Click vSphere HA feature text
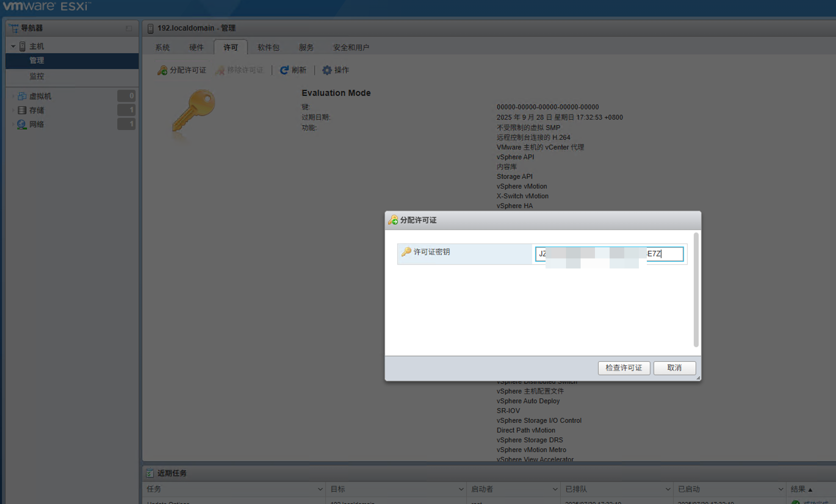Viewport: 836px width, 504px height. coord(515,206)
